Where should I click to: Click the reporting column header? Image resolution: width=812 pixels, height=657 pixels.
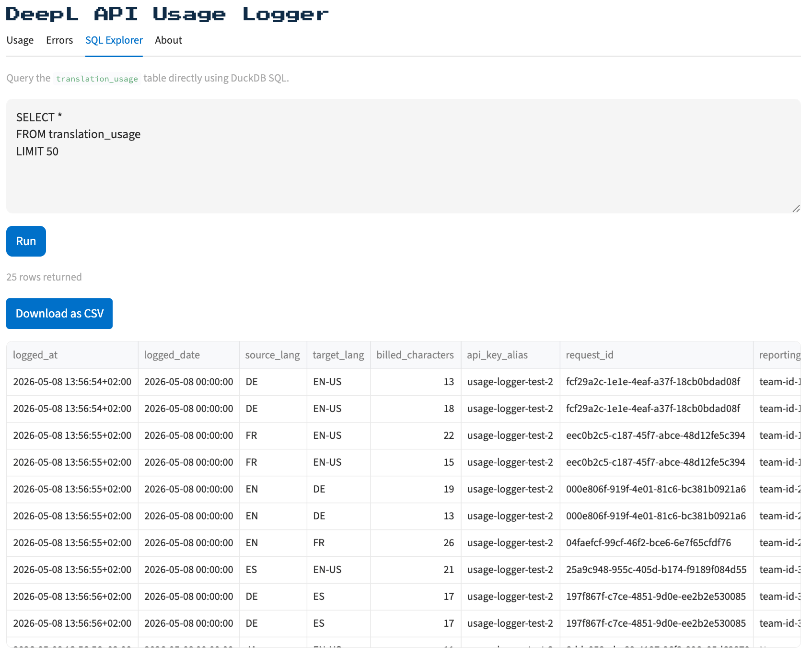click(777, 355)
